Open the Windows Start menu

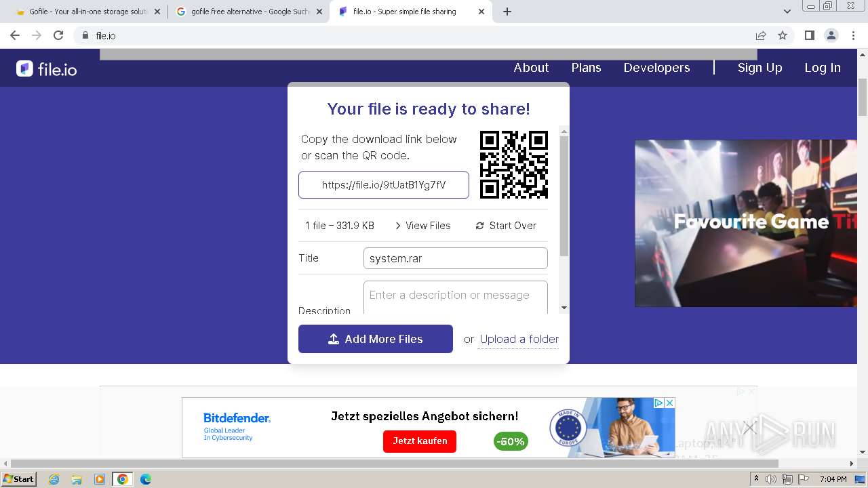point(19,479)
